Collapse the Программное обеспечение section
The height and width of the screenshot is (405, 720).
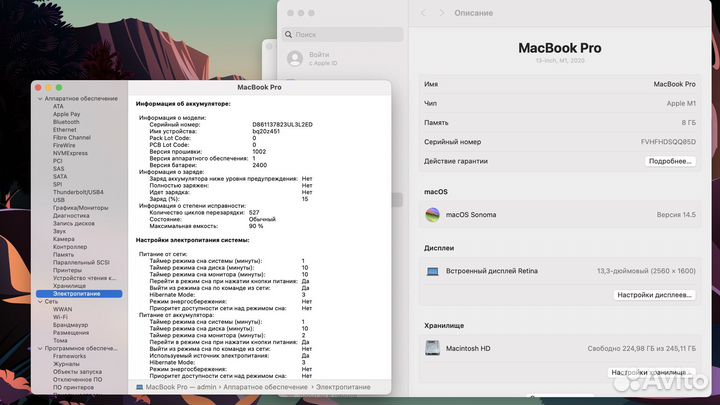tap(40, 349)
